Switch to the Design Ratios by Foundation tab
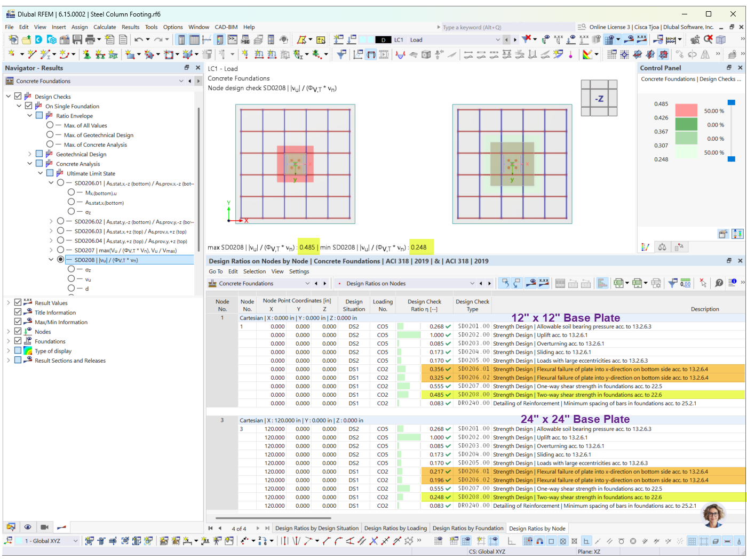The width and height of the screenshot is (747, 560). point(468,528)
